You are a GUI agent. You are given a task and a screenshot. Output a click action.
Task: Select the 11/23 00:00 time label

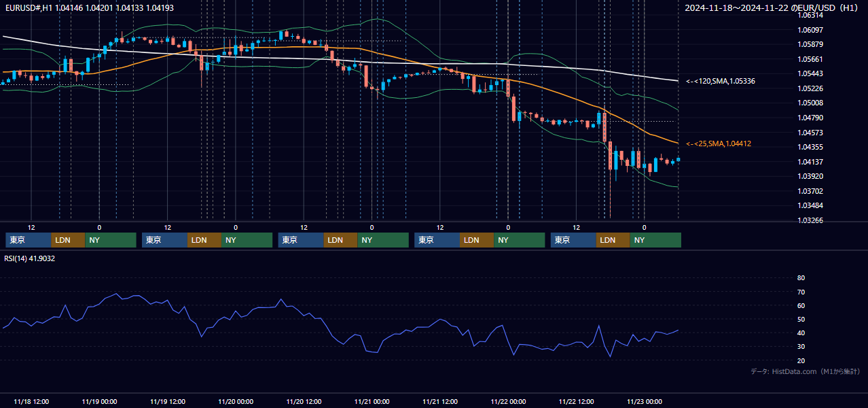pyautogui.click(x=645, y=401)
